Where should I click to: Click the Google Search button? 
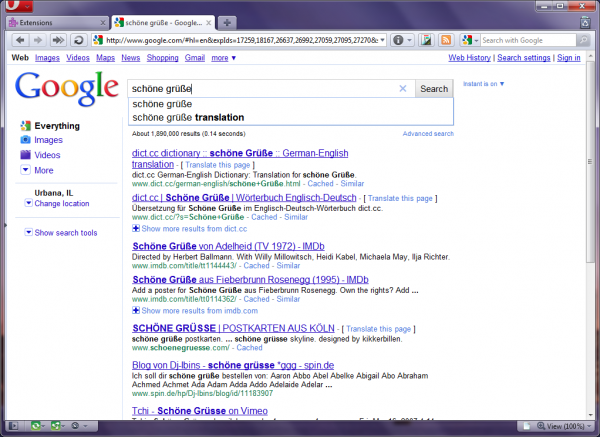(434, 88)
